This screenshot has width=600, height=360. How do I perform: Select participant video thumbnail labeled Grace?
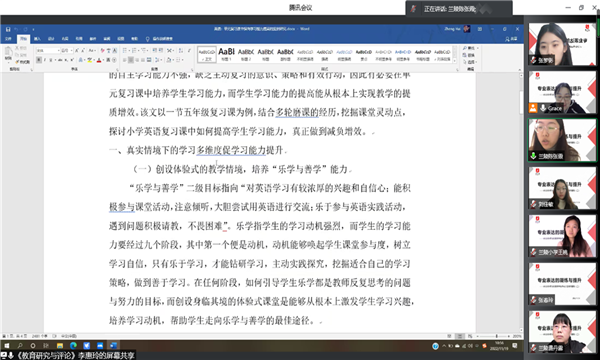(x=562, y=92)
